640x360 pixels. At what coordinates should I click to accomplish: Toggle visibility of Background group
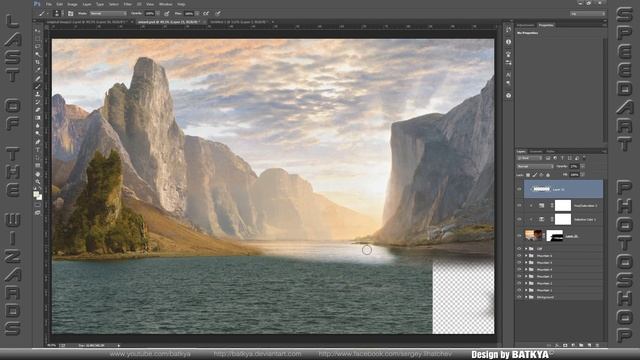point(519,297)
